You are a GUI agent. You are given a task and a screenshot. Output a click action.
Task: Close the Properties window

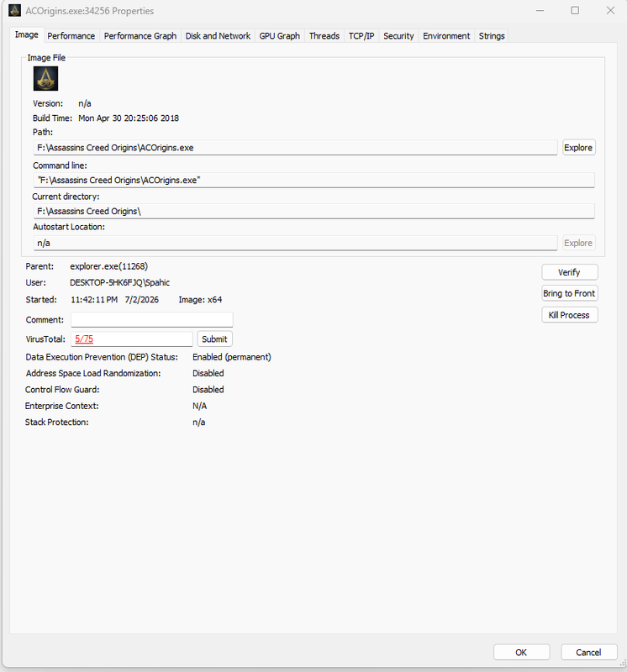tap(611, 10)
